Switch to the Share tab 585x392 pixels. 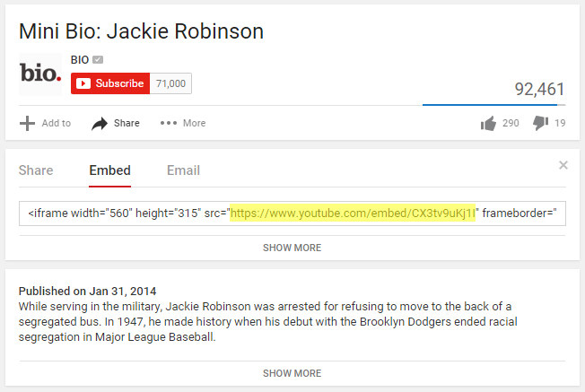[x=36, y=170]
